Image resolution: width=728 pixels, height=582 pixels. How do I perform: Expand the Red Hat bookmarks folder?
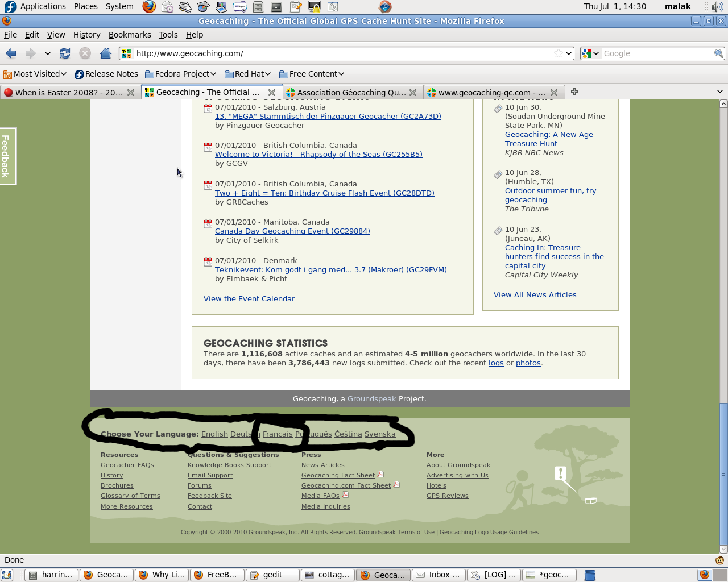[x=247, y=74]
